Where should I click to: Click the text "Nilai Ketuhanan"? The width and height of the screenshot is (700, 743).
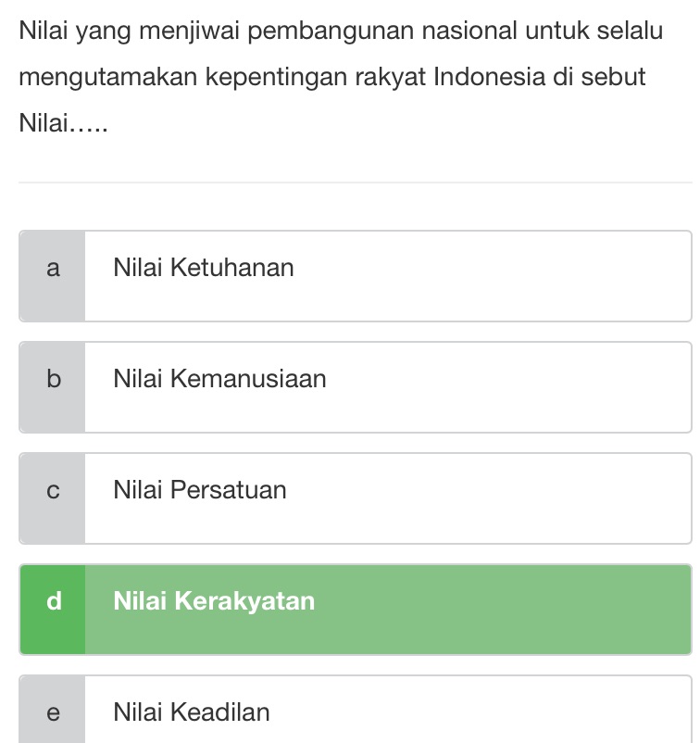pos(203,268)
